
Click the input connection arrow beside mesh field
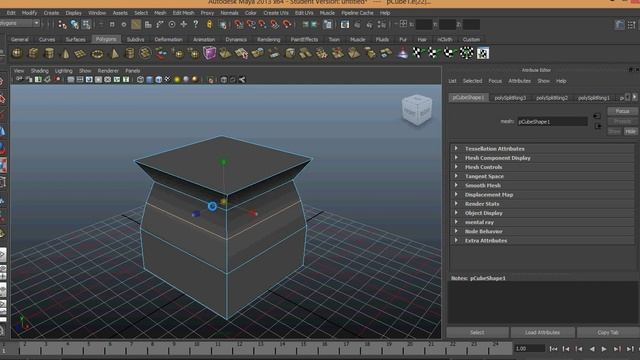(597, 116)
